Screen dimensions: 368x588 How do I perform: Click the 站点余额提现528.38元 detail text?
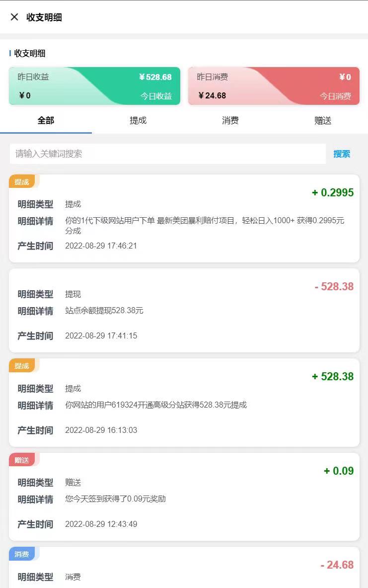[104, 311]
